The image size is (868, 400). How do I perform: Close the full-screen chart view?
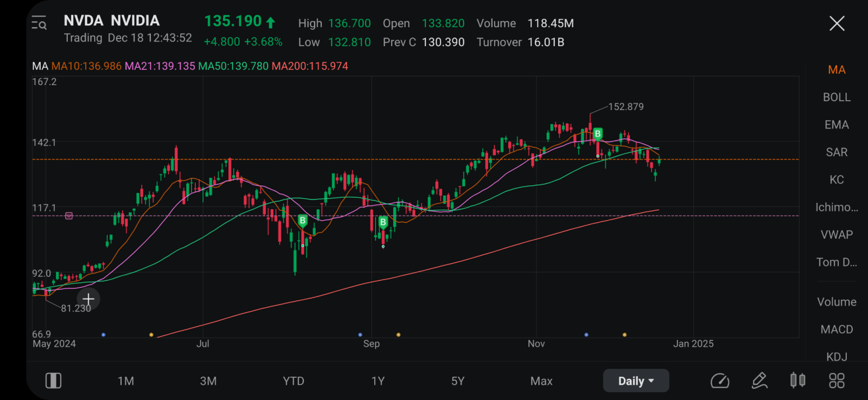837,23
